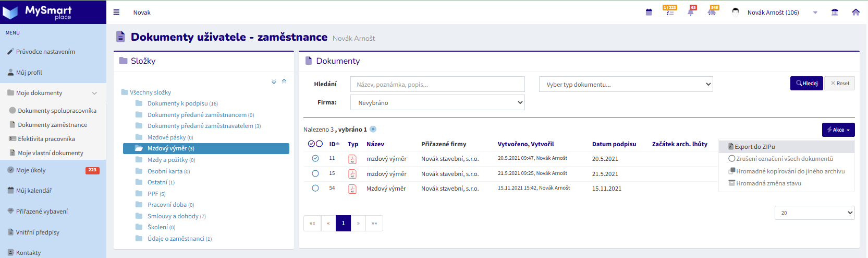Screen dimensions: 868x258
Task: Select the document with ID 54
Action: (x=315, y=188)
